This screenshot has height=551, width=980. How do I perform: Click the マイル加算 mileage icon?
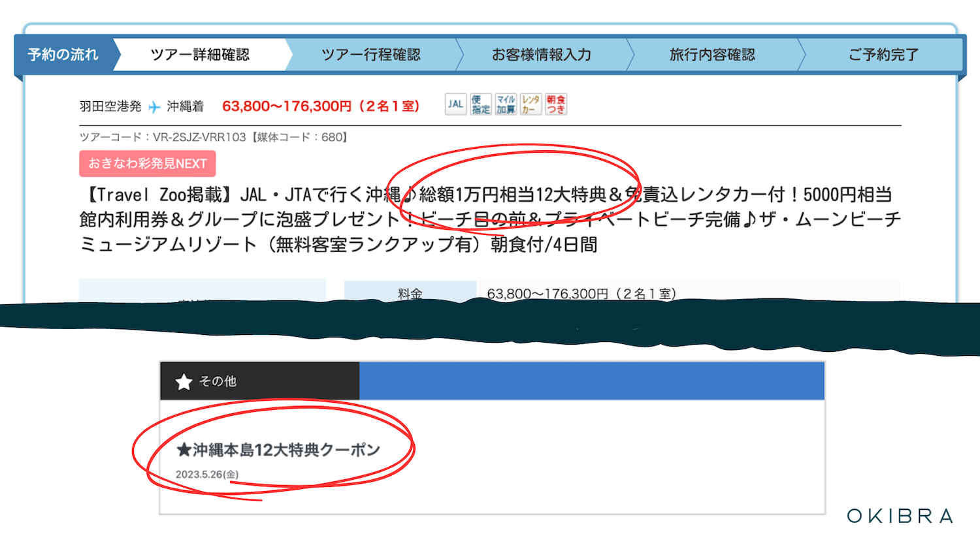506,104
